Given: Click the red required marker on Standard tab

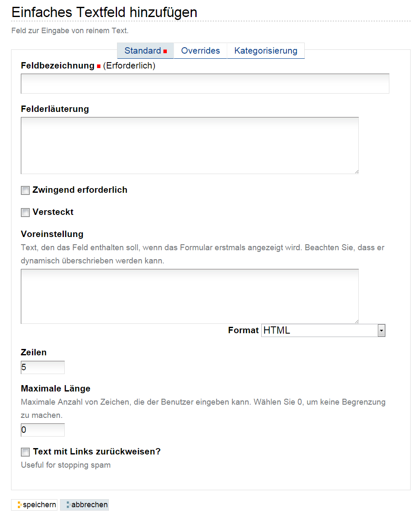Looking at the screenshot, I should pos(165,51).
